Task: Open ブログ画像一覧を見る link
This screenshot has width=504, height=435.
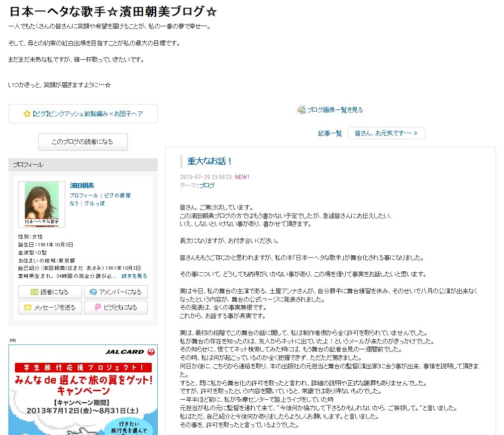Action: point(335,109)
